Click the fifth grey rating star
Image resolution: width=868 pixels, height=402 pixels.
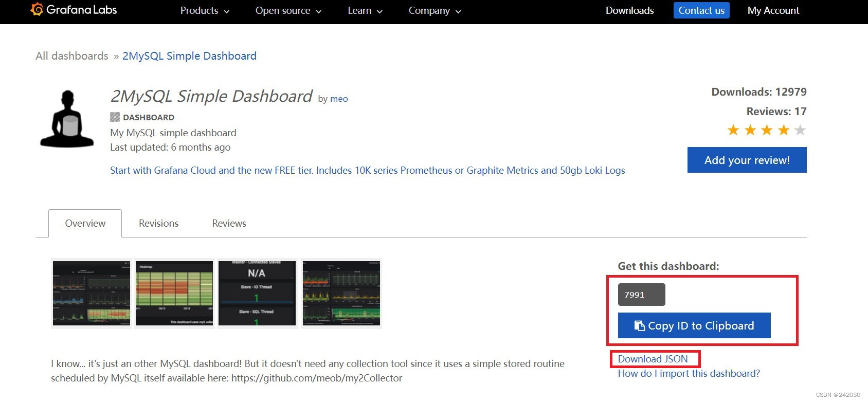tap(800, 130)
